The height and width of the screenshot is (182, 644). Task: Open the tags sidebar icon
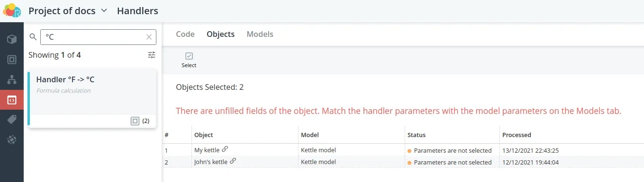pos(12,120)
